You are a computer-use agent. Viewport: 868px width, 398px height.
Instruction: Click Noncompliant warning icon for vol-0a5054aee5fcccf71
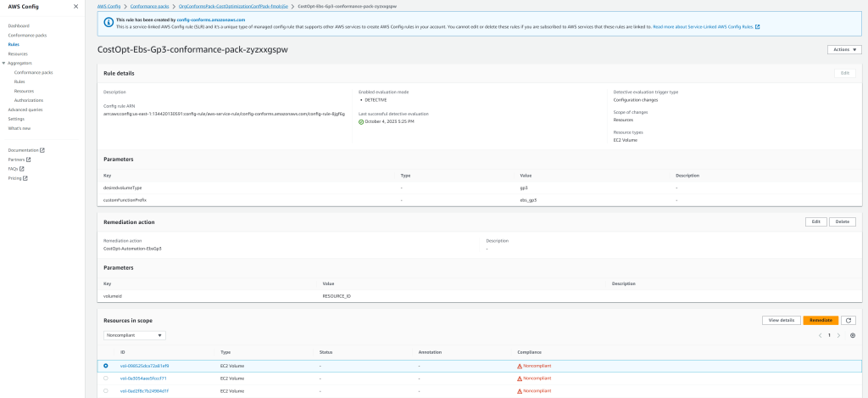pos(520,378)
